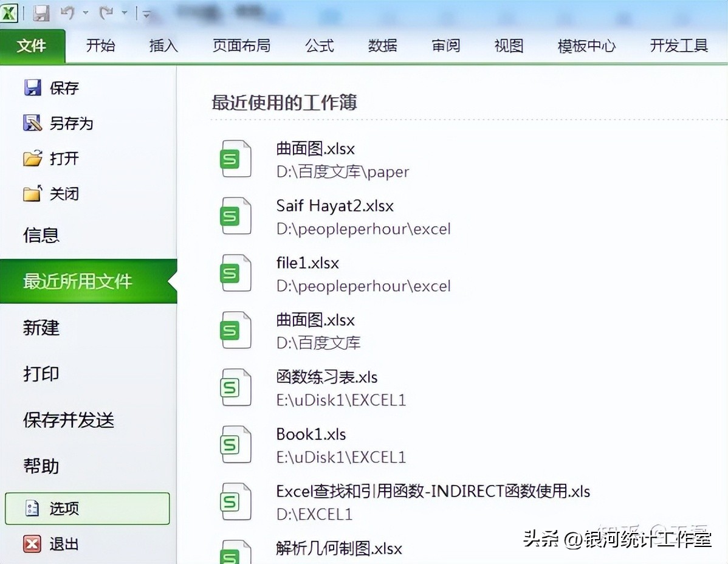Click 退出 to exit Excel
The image size is (728, 564).
pyautogui.click(x=64, y=543)
